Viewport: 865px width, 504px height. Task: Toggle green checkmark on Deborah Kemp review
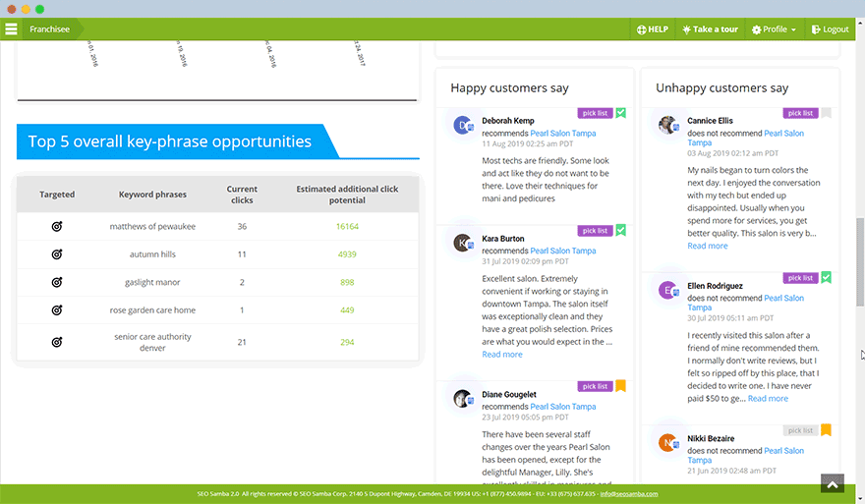pyautogui.click(x=620, y=113)
